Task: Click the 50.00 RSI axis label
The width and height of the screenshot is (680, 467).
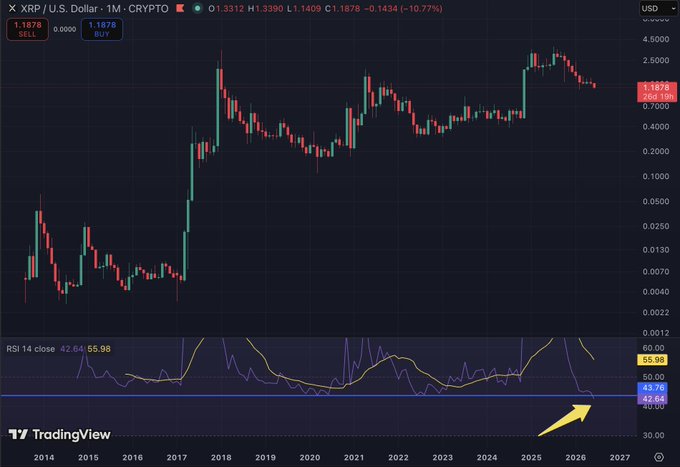Action: 653,377
